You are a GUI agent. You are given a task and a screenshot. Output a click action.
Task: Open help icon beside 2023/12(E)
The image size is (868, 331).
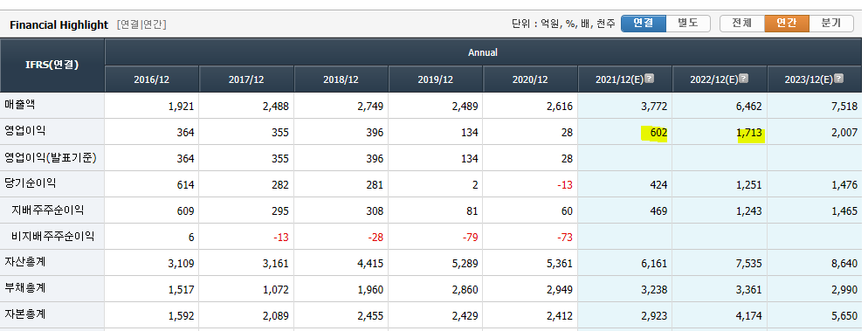tap(838, 79)
